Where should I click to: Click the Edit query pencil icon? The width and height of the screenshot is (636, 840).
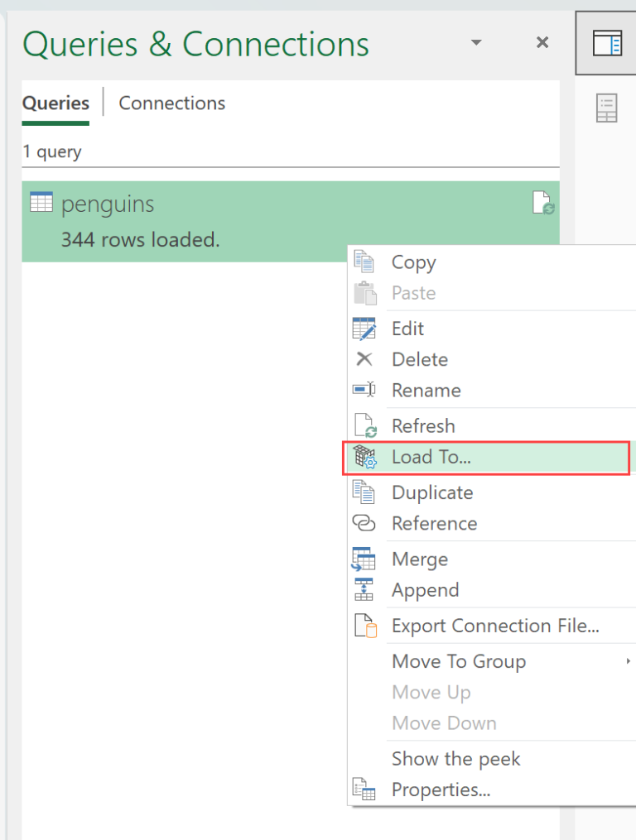tap(364, 329)
